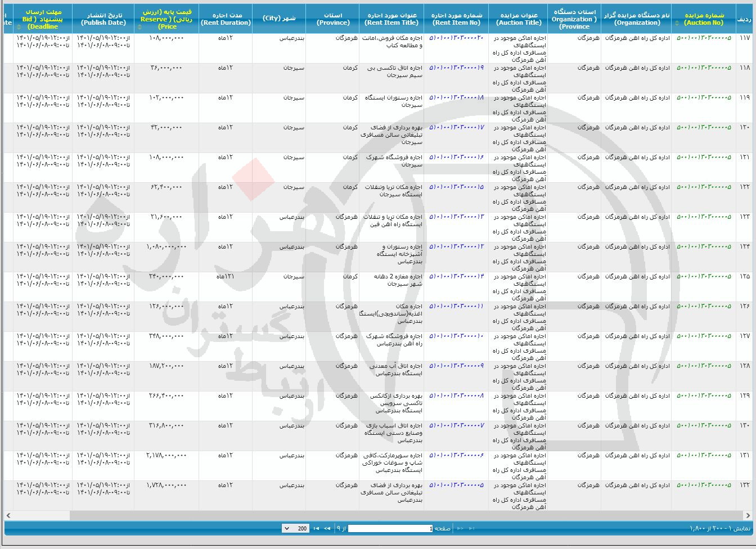Open rent item number ending ۱۰ in row ۱۲۷
Viewport: 756px width, 549px height.
tap(456, 336)
